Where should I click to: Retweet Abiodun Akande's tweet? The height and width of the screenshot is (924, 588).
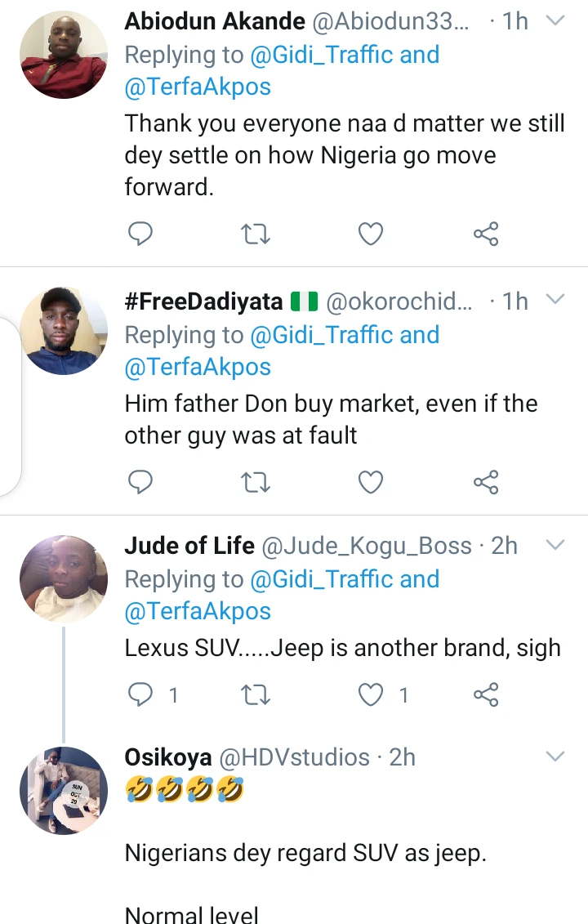[x=256, y=235]
